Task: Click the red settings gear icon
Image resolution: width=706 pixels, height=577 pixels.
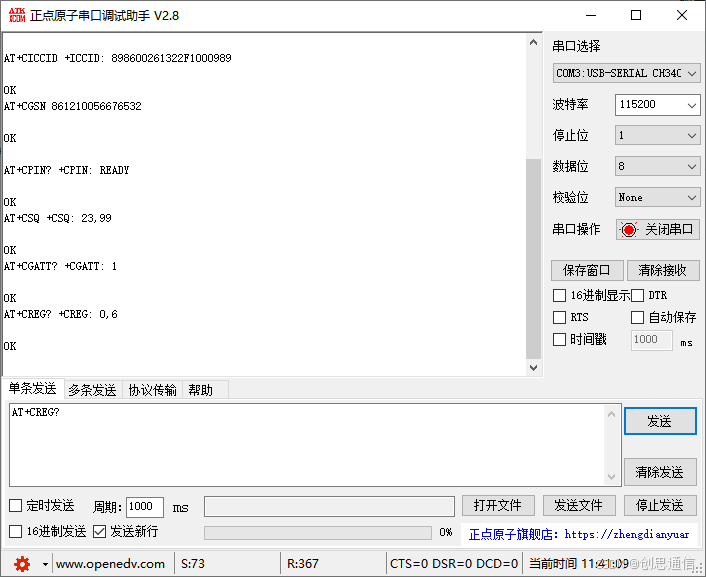Action: tap(22, 563)
